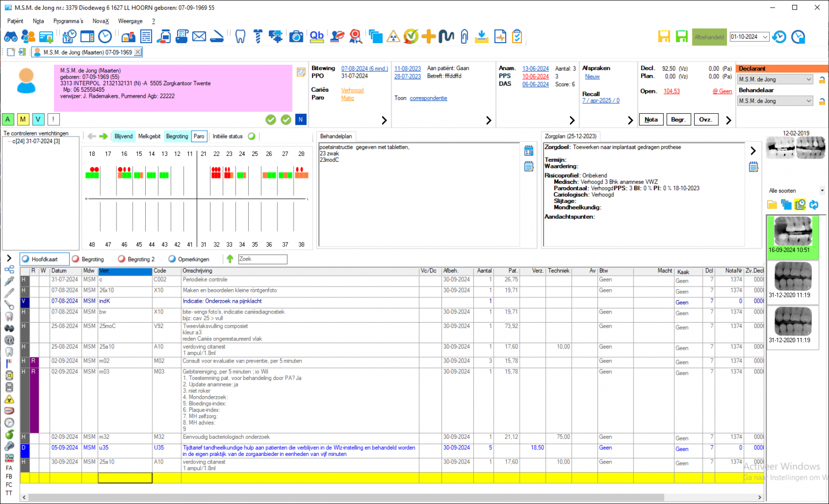Open the Patiënt menu
The height and width of the screenshot is (504, 829).
click(15, 21)
